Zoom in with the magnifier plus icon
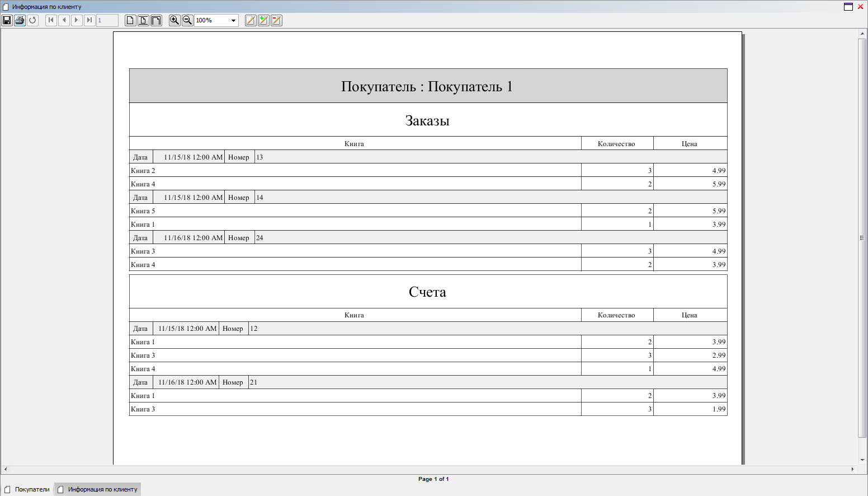 [174, 20]
